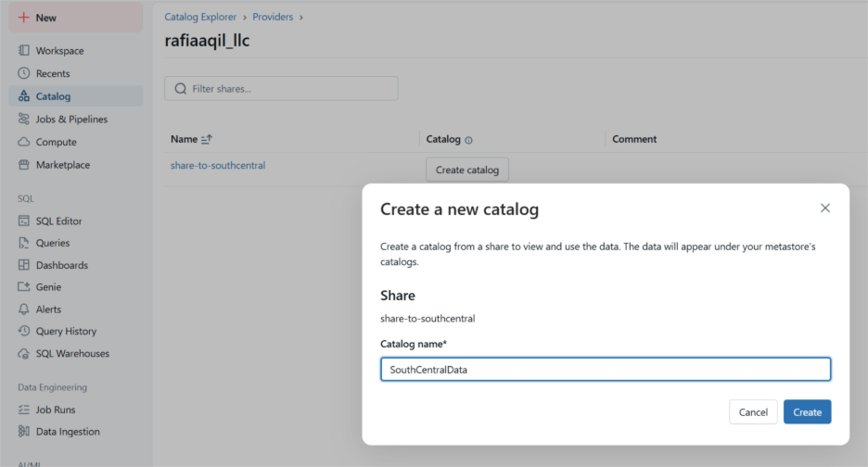Click the SQL Editor icon

click(x=24, y=221)
